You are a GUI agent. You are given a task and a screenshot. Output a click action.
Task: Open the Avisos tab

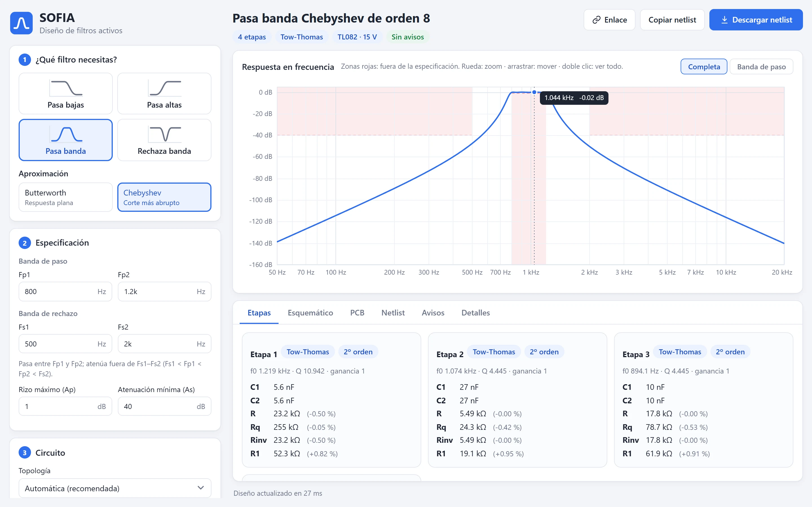[433, 313]
